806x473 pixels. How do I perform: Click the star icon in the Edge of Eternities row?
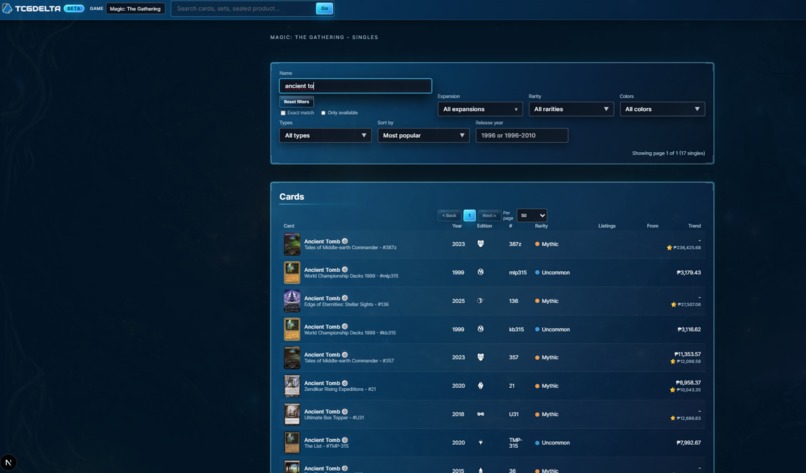click(x=673, y=304)
